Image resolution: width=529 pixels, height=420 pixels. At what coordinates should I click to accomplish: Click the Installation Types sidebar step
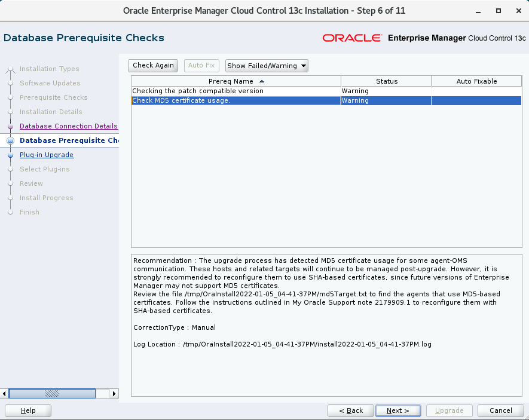coord(49,69)
